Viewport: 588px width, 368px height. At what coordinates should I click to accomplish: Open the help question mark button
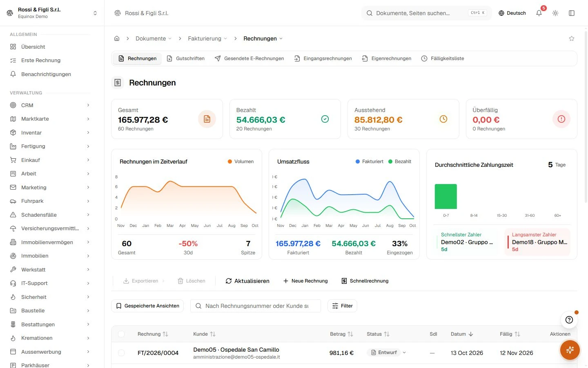coord(569,320)
